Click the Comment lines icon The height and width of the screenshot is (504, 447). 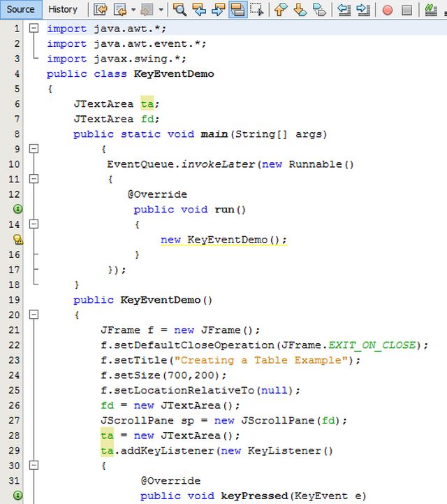pos(431,10)
